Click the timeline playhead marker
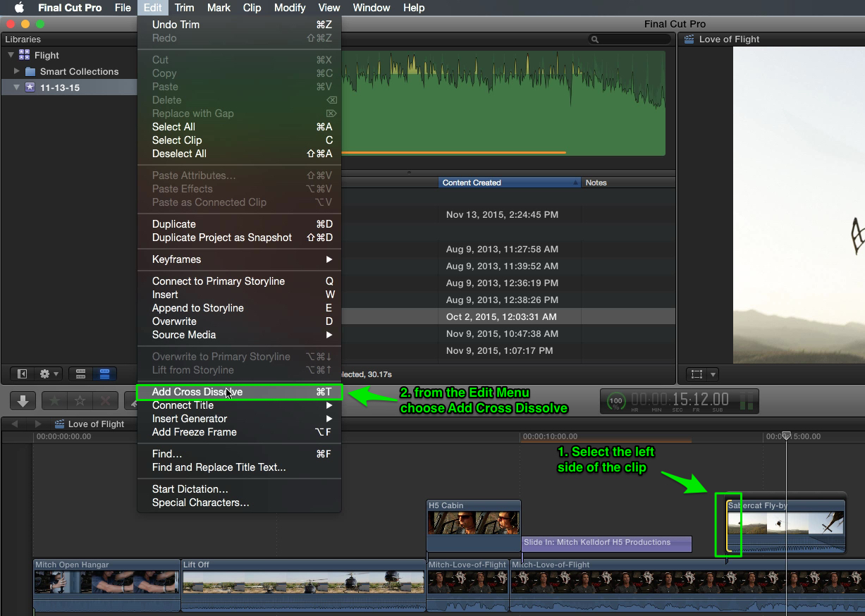 (x=786, y=436)
